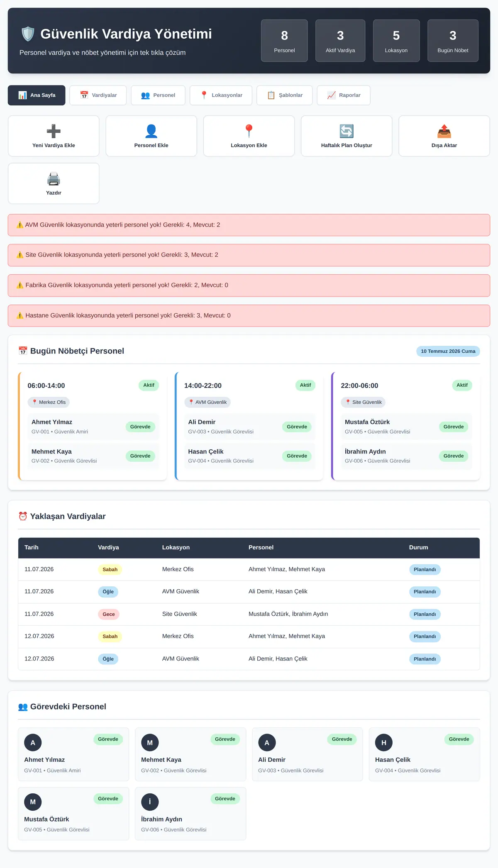Click the Personel Ekle button label
The height and width of the screenshot is (868, 498).
pyautogui.click(x=151, y=145)
